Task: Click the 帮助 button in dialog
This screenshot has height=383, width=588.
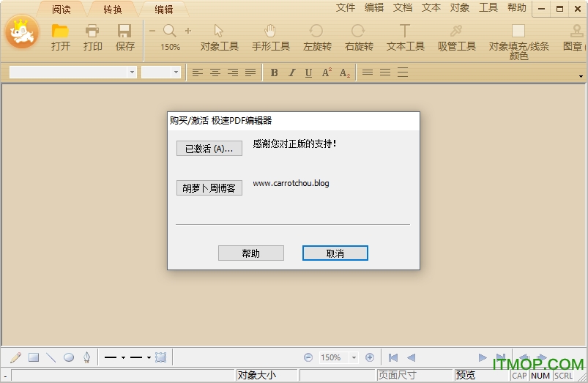Action: [x=251, y=253]
